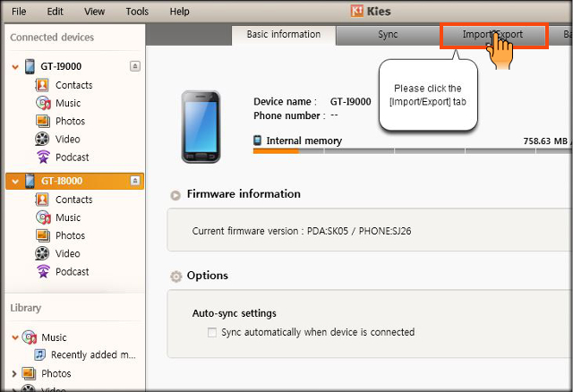
Task: Collapse the Library Music section
Action: click(x=15, y=337)
